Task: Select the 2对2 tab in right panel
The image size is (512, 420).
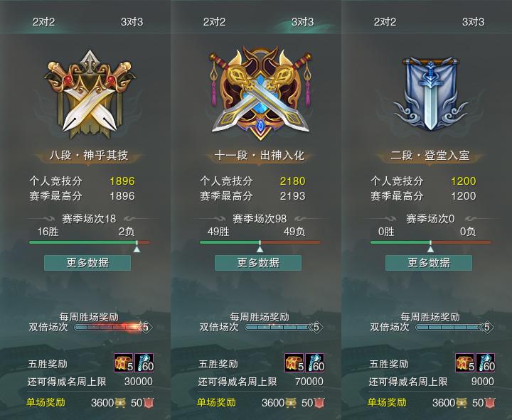Action: [x=385, y=22]
